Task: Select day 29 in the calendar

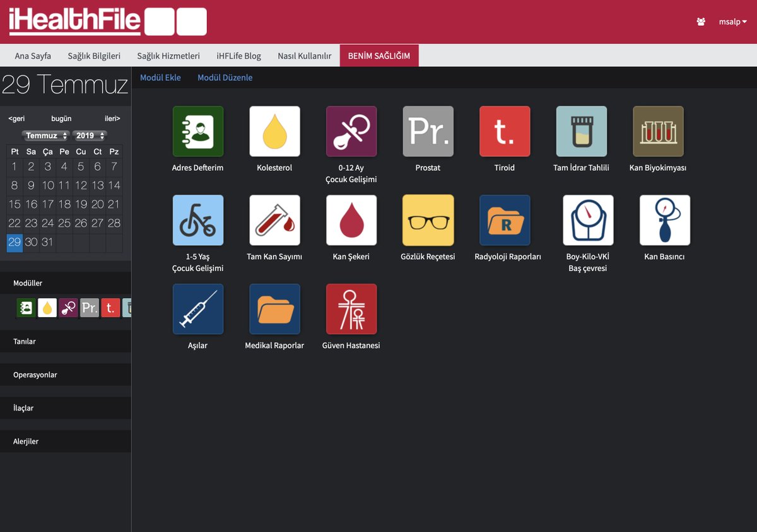Action: 15,242
